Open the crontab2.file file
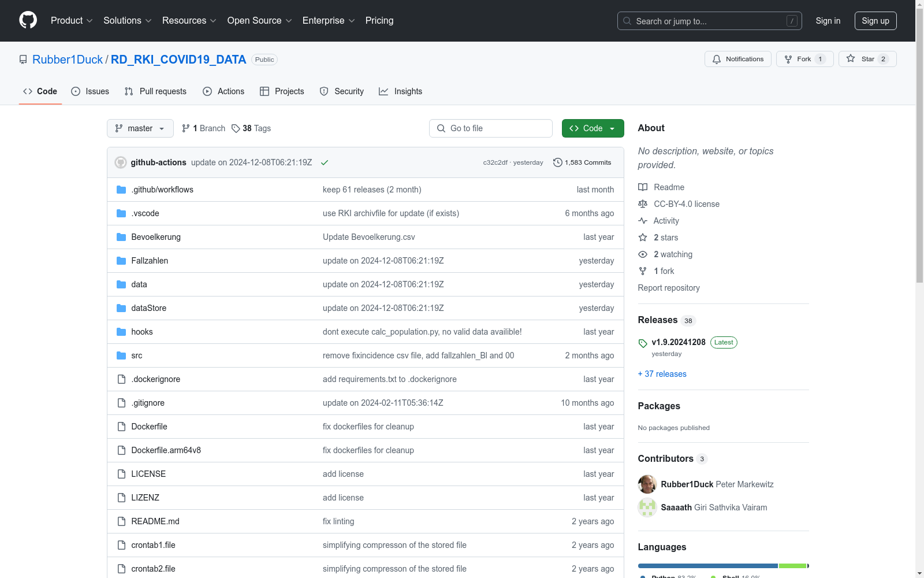This screenshot has width=924, height=578. click(x=154, y=569)
